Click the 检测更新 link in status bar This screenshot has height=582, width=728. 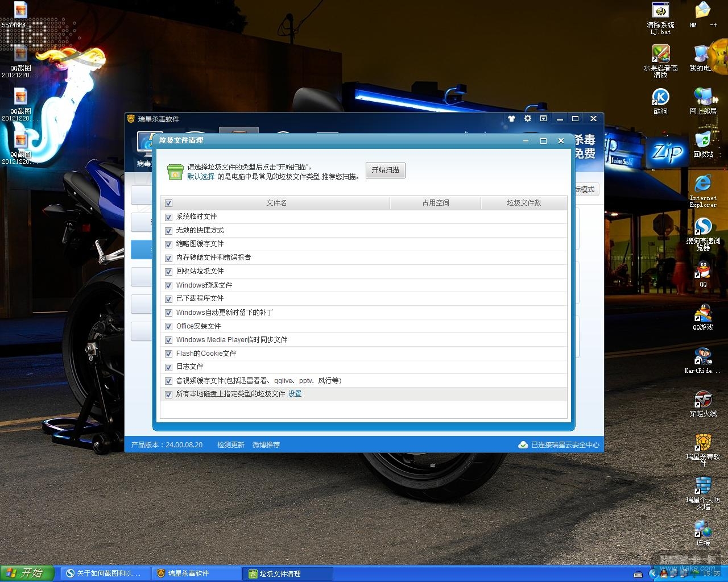[230, 445]
